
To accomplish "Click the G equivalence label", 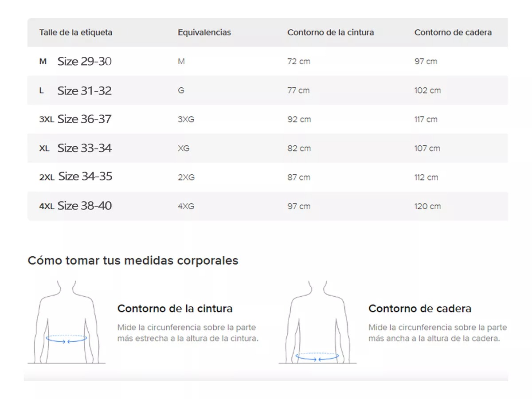I will tap(181, 90).
